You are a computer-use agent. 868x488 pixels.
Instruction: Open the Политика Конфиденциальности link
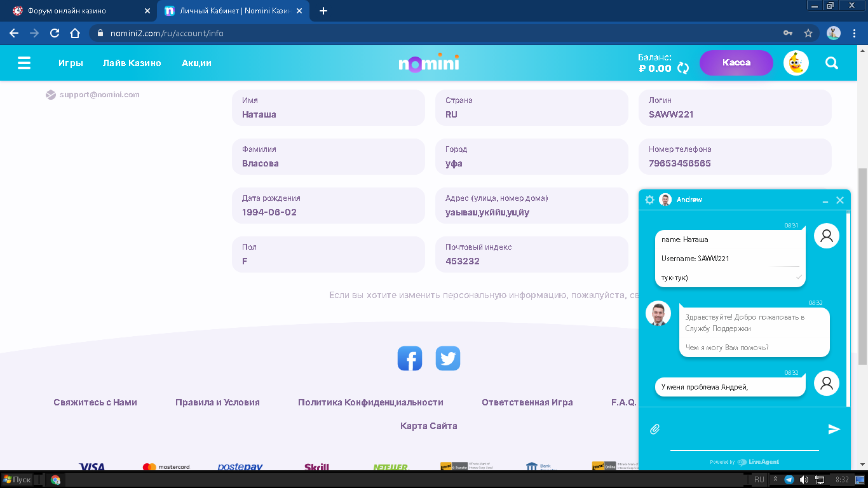coord(370,402)
